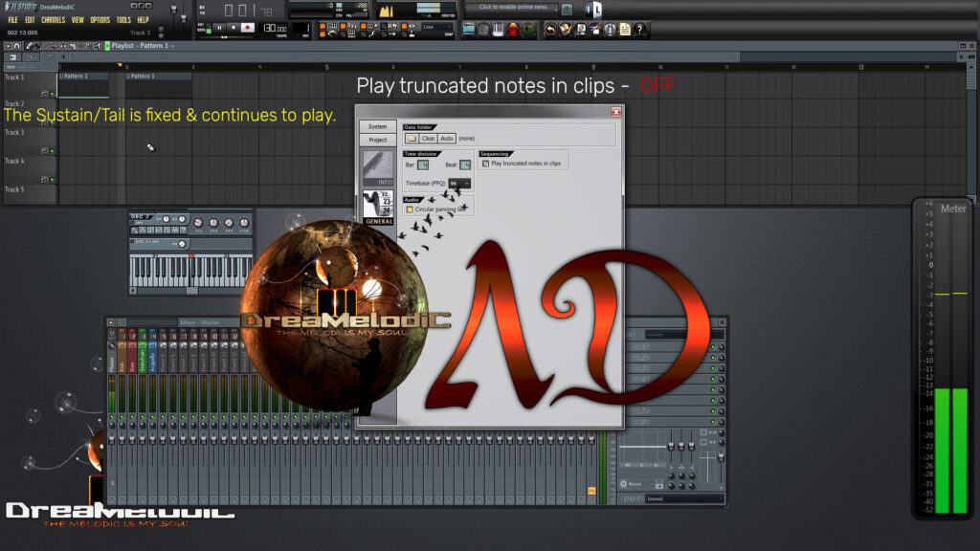
Task: Select the Draw pencil tool in Playlist
Action: (30, 46)
